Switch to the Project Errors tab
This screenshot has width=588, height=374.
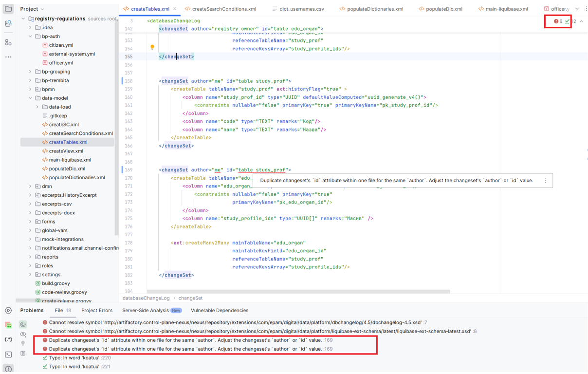[96, 310]
